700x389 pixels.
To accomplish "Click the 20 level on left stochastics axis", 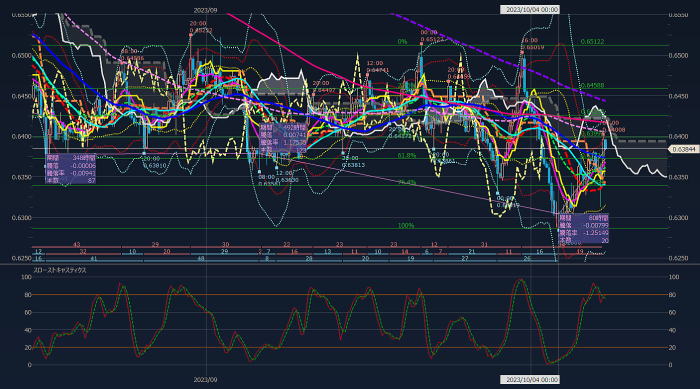I will click(28, 347).
